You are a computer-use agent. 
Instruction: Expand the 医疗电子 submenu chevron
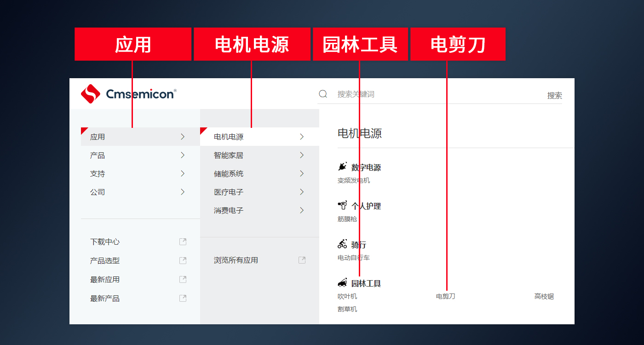(302, 192)
